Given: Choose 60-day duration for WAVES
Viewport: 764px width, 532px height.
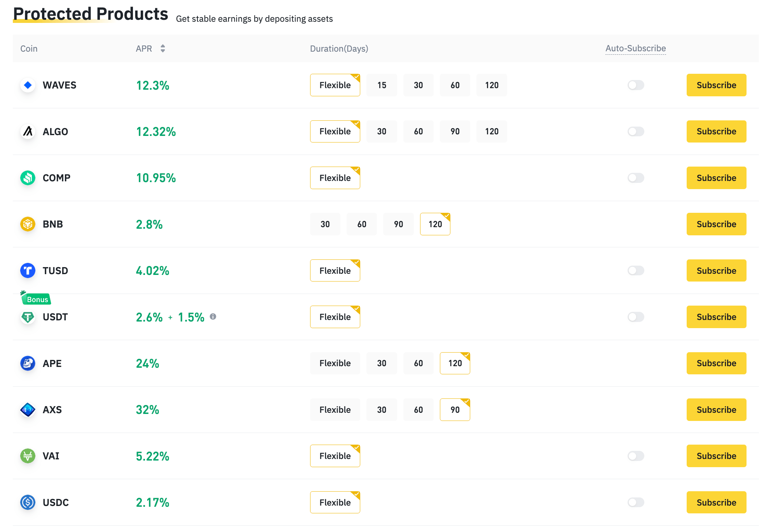Looking at the screenshot, I should point(455,85).
